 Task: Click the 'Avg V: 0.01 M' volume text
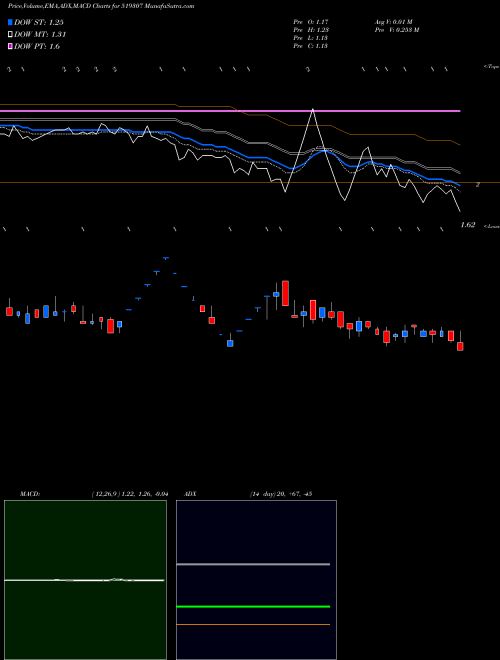pos(394,21)
